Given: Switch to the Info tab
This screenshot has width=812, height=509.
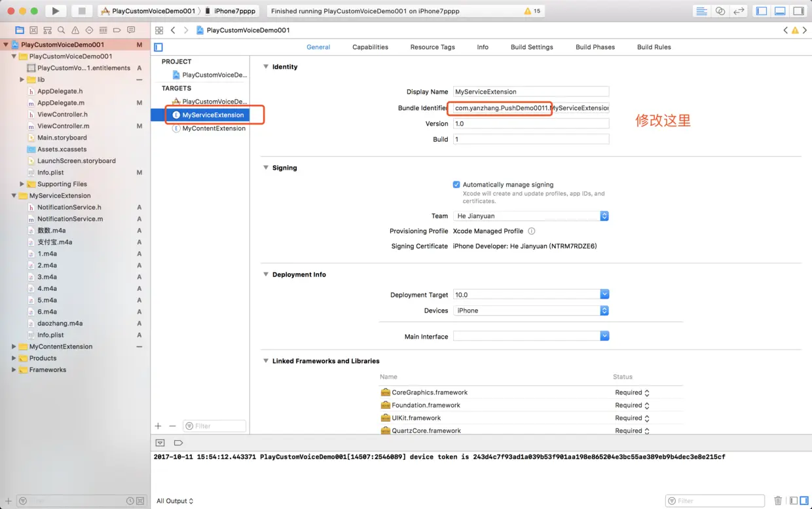Looking at the screenshot, I should click(x=483, y=47).
